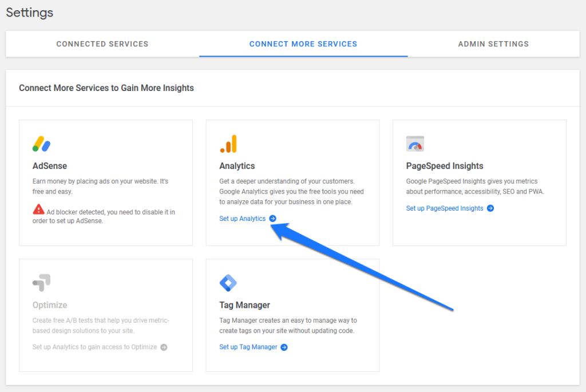Click the Tag Manager card title
Screen dimensions: 586x392
click(x=244, y=305)
